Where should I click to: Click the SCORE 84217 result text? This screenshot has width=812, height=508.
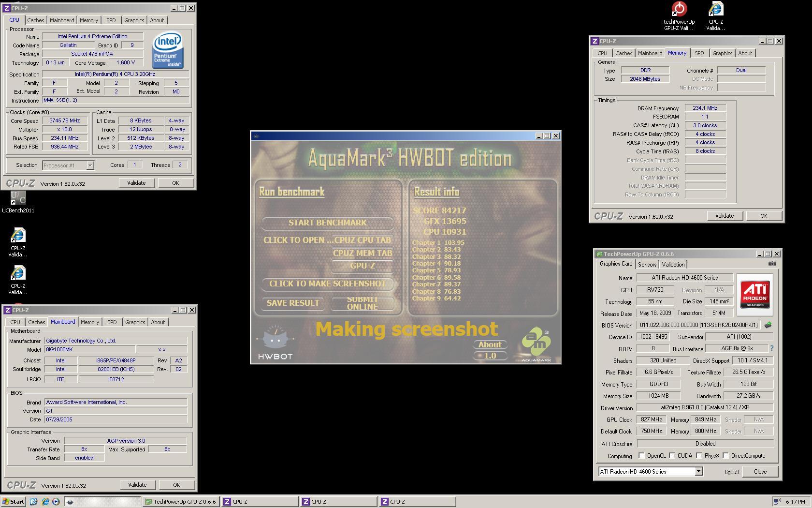tap(440, 210)
